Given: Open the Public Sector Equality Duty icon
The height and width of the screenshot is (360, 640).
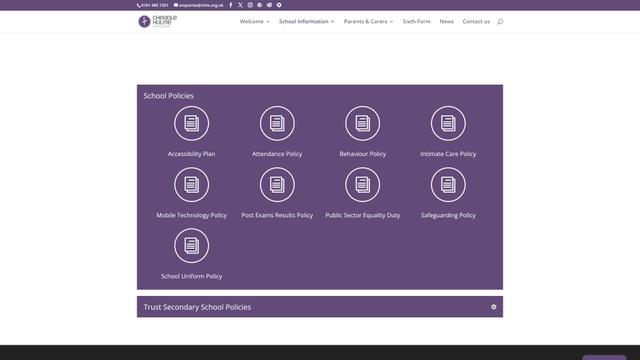Looking at the screenshot, I should (362, 184).
